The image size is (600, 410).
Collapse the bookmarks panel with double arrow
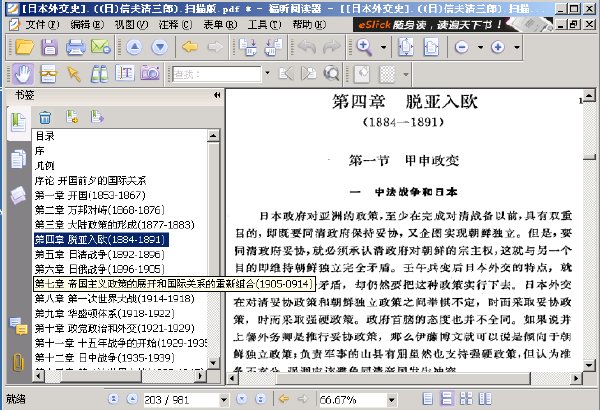point(217,95)
